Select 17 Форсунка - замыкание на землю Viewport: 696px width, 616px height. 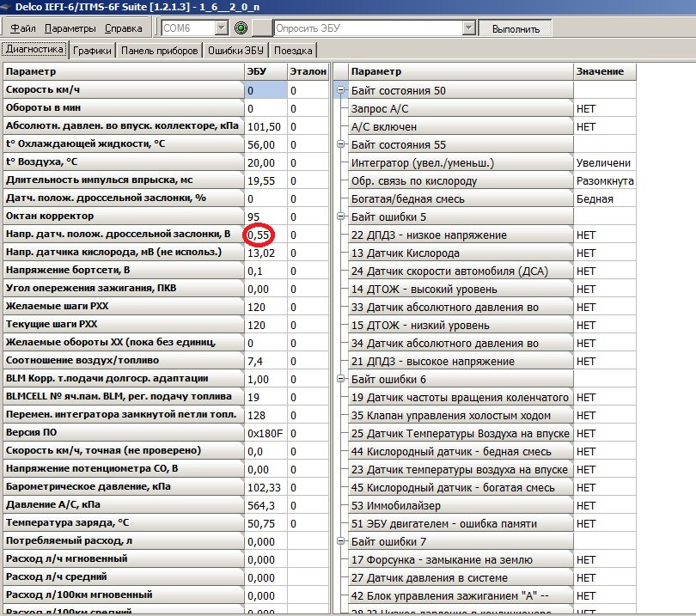461,559
